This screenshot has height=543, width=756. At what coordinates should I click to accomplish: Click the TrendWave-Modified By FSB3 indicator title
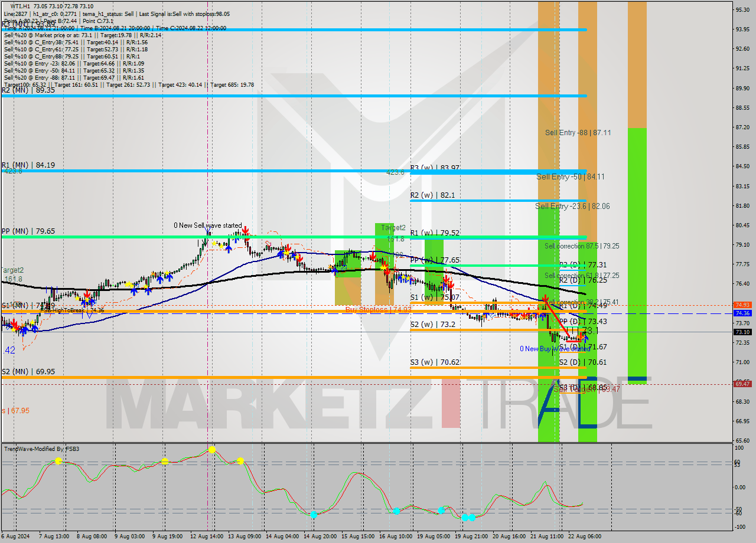pyautogui.click(x=41, y=449)
